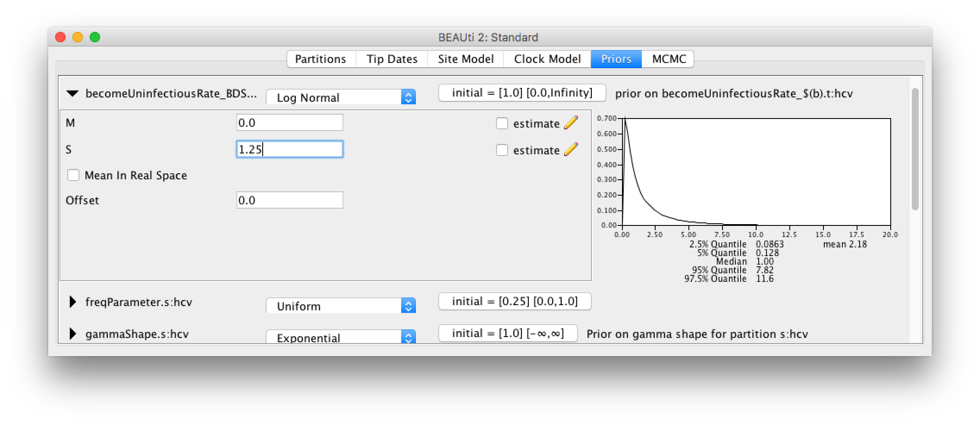
Task: Toggle Mean In Real Space checkbox
Action: [x=73, y=175]
